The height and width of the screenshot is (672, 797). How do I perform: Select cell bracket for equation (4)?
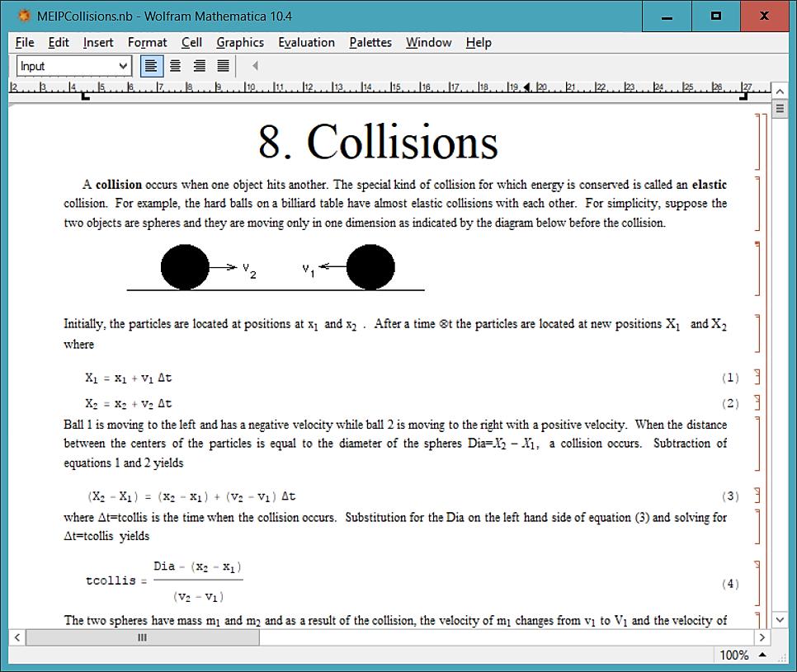click(x=757, y=583)
